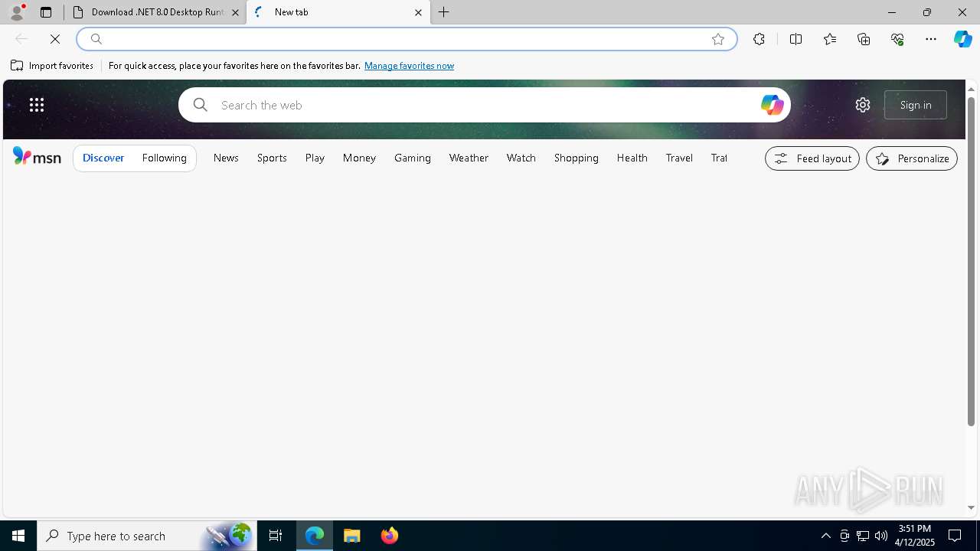This screenshot has width=980, height=551.
Task: Click the scrollbar down arrow
Action: [x=971, y=508]
